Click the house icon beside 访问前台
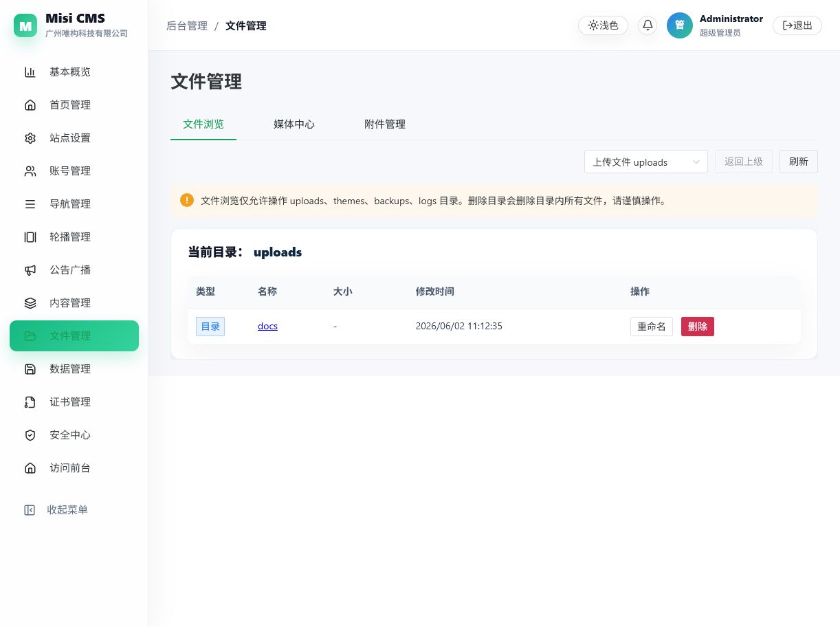This screenshot has height=627, width=840. pyautogui.click(x=30, y=468)
